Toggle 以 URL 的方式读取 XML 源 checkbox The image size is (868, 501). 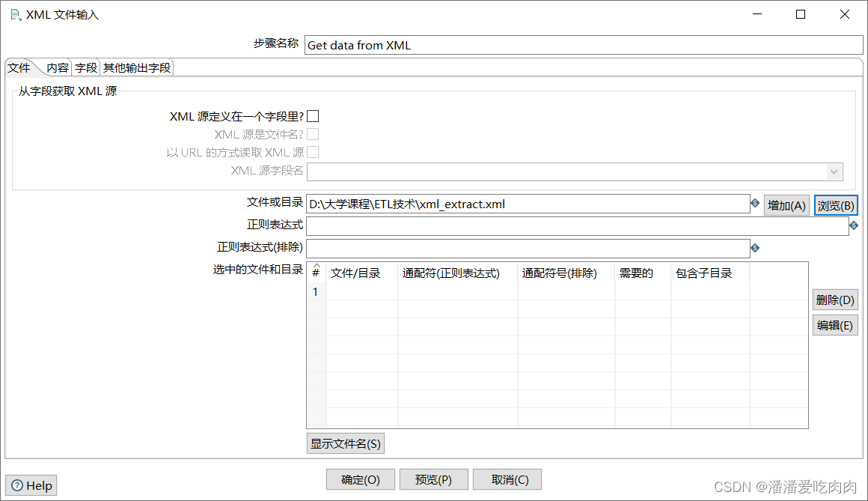coord(313,152)
